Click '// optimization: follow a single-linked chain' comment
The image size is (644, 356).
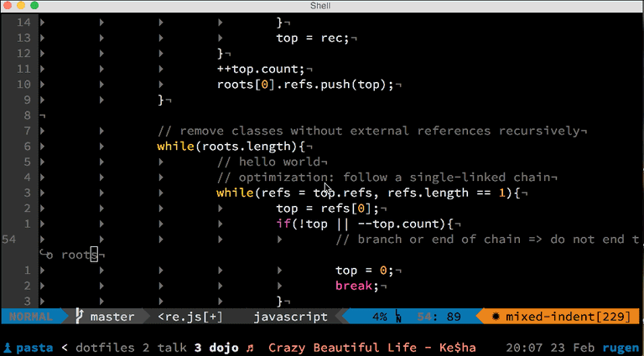pos(383,178)
